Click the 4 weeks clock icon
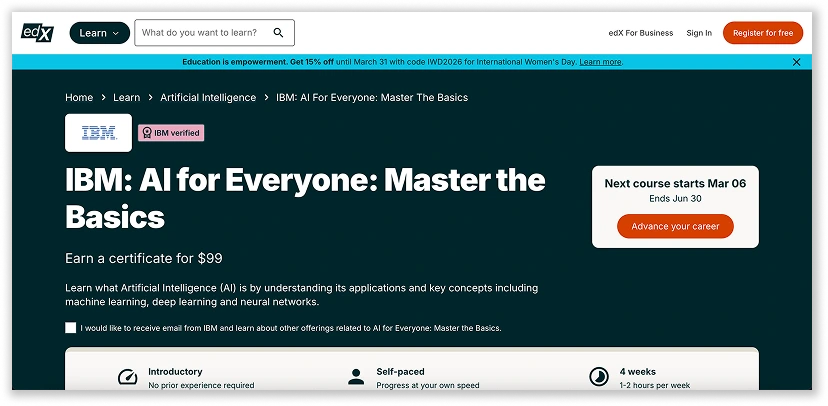Screen dimensions: 828x406 point(599,377)
